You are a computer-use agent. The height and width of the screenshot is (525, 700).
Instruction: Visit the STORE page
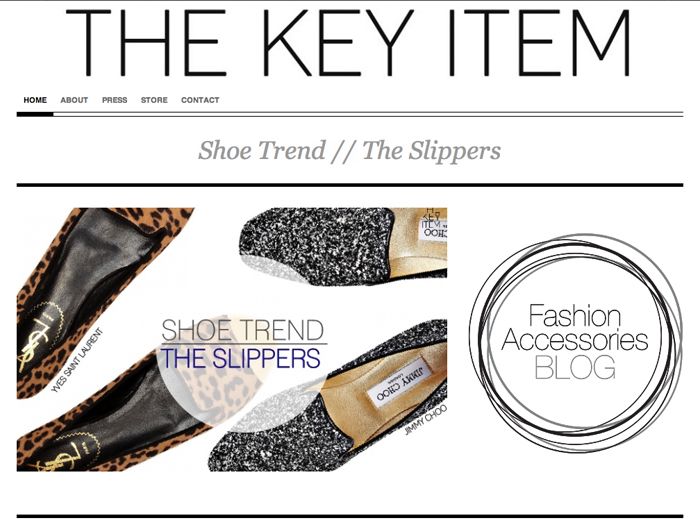pos(154,100)
